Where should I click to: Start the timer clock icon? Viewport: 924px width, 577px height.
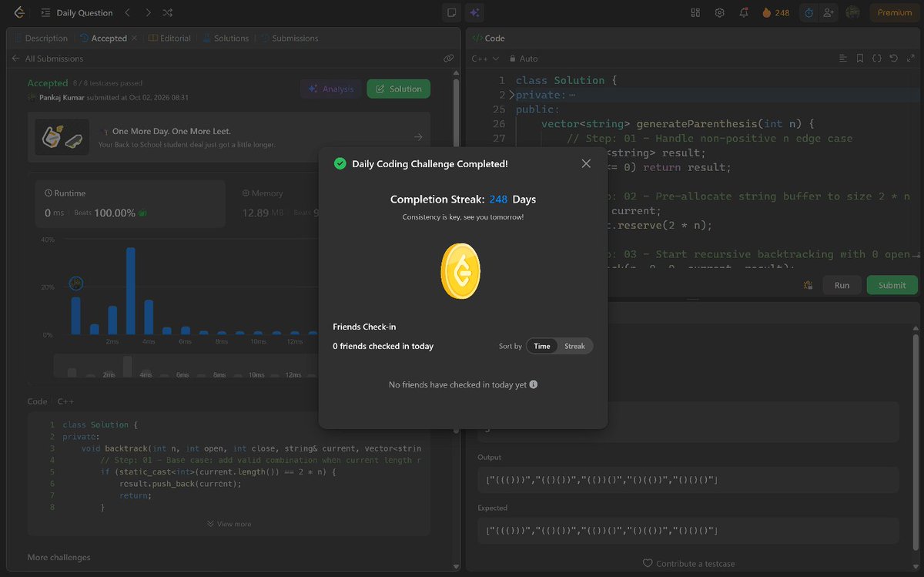click(808, 12)
